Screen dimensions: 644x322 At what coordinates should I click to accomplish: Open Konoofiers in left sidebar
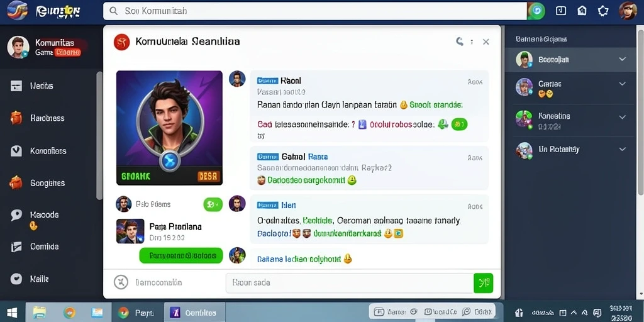coord(48,151)
